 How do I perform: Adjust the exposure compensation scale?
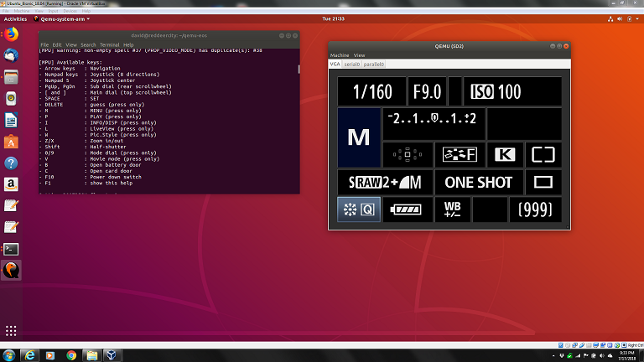tap(434, 123)
